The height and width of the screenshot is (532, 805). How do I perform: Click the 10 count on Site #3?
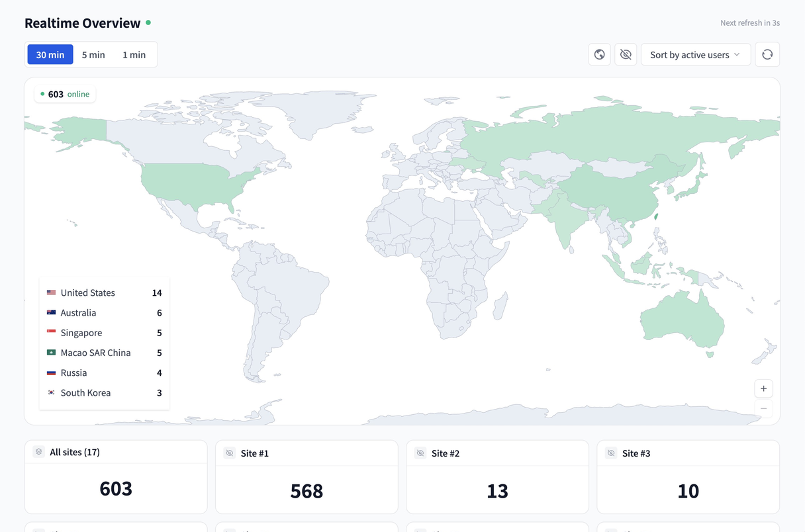688,491
